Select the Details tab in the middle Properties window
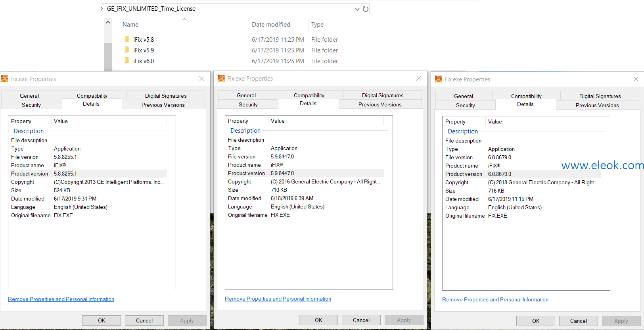This screenshot has width=644, height=330. tap(308, 103)
